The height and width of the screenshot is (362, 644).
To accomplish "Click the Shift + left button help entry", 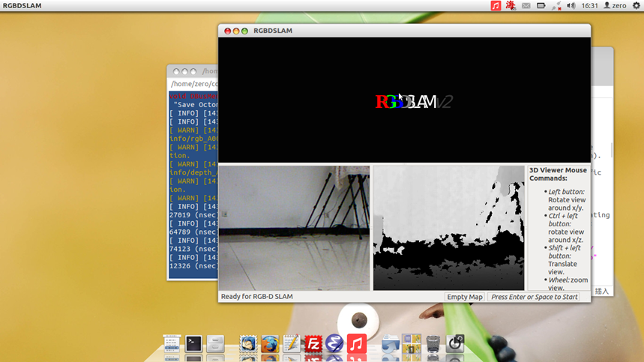I will point(565,260).
